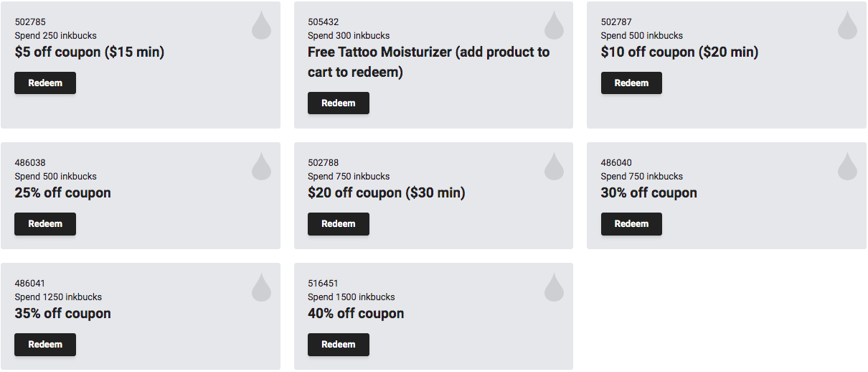Click ink drop icon on 25% off coupon card

[261, 166]
